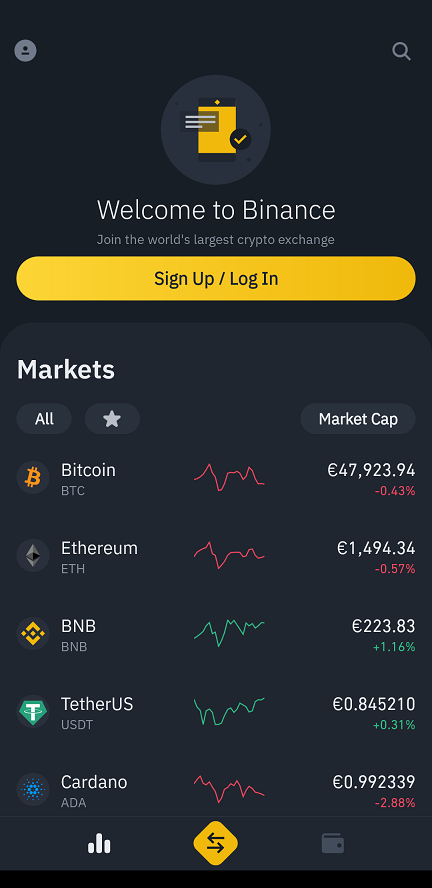Viewport: 432px width, 888px height.
Task: Open the BNB green sparkline chart
Action: (229, 633)
